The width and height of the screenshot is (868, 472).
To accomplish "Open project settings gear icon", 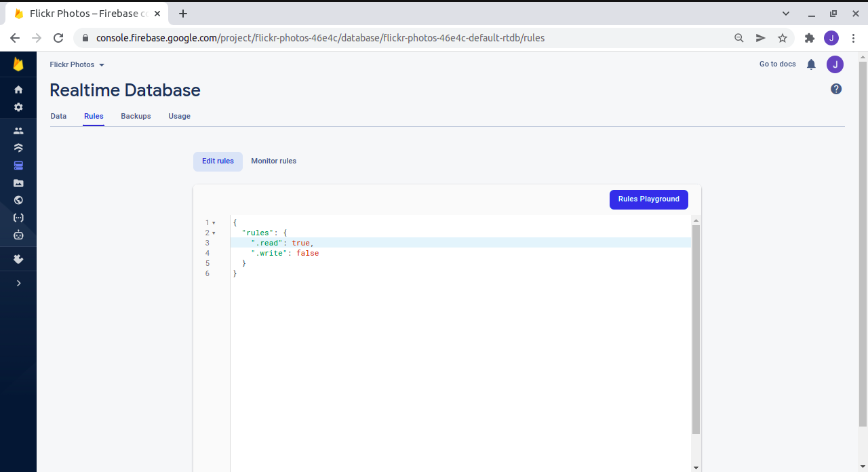I will (x=18, y=107).
